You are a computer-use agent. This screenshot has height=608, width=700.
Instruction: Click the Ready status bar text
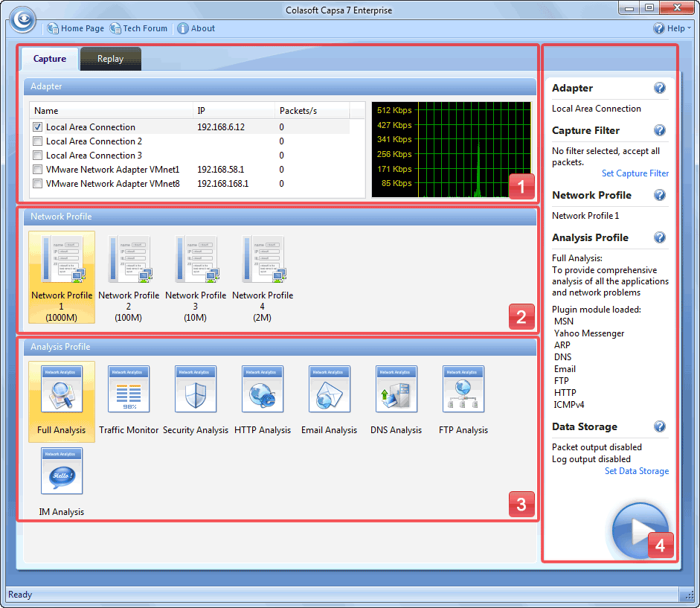(20, 595)
